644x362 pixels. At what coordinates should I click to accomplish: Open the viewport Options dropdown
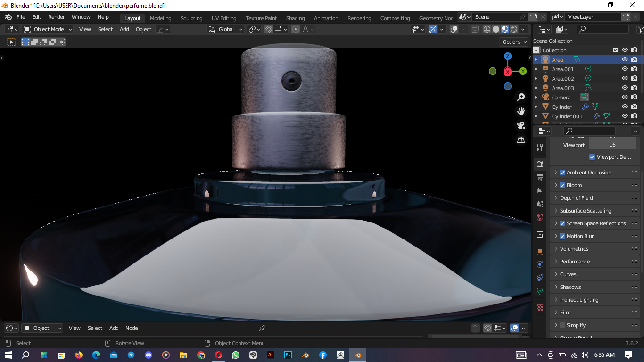[514, 42]
